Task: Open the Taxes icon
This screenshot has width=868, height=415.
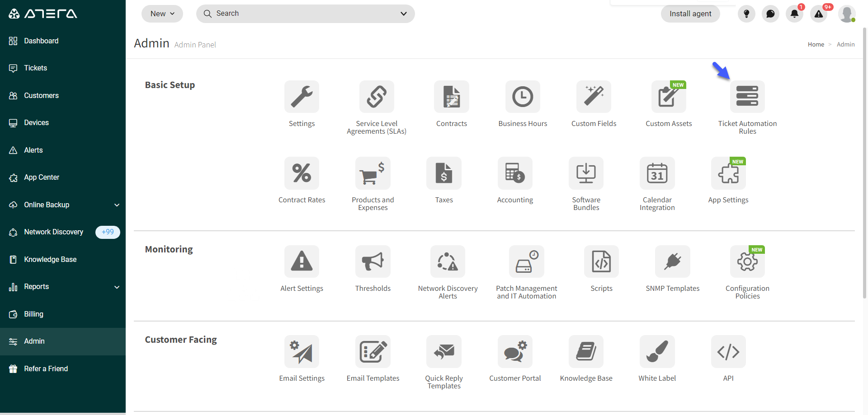Action: (x=444, y=173)
